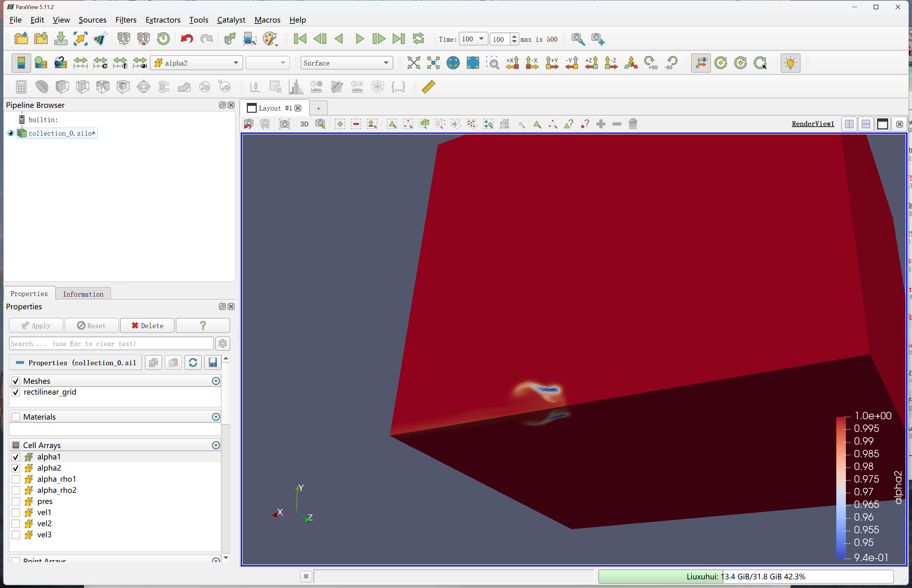912x588 pixels.
Task: Switch to the Information tab
Action: [x=83, y=294]
